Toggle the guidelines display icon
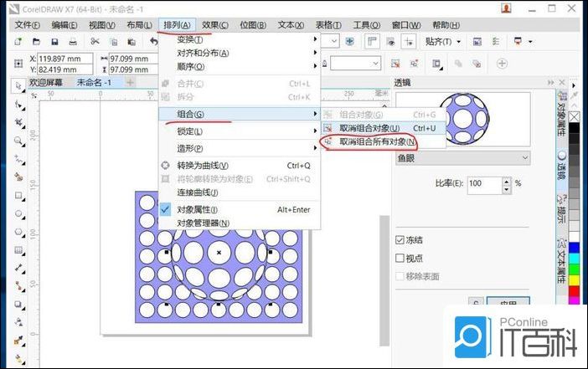Image resolution: width=588 pixels, height=369 pixels. tap(409, 41)
